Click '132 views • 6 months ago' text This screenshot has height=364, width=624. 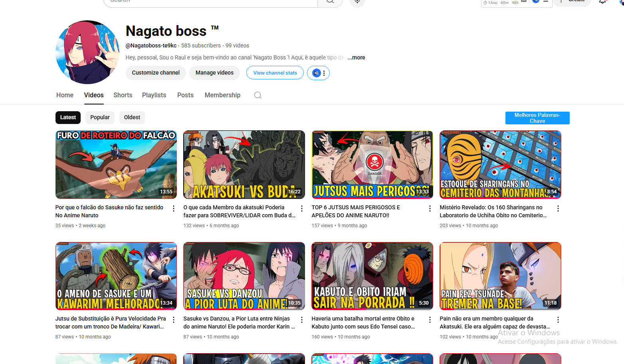click(x=211, y=226)
